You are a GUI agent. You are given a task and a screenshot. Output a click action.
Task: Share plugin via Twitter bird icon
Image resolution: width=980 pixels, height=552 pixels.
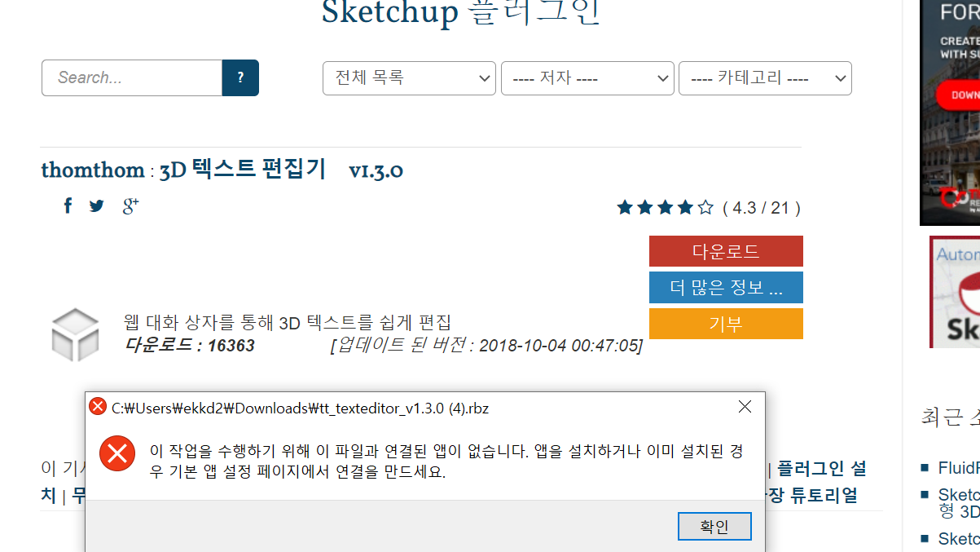[x=97, y=206]
